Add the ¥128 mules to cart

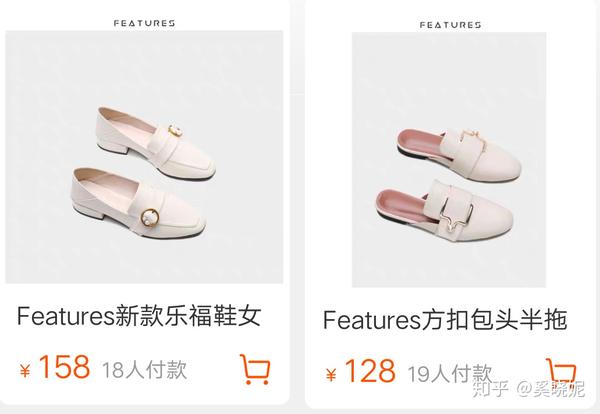(561, 372)
